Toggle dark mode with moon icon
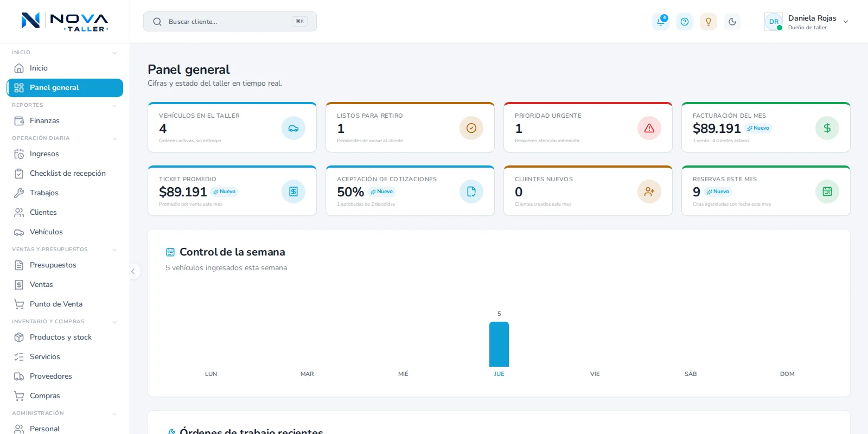Image resolution: width=868 pixels, height=434 pixels. 732,22
